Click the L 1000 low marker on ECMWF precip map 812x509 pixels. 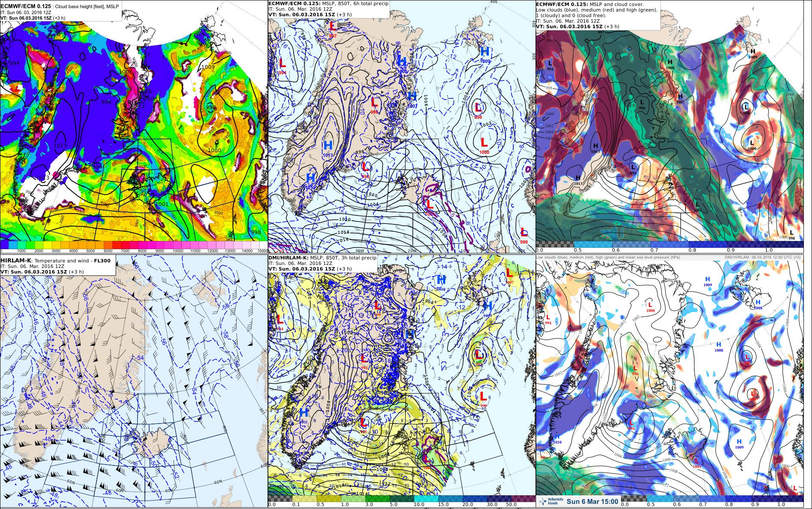pyautogui.click(x=484, y=144)
